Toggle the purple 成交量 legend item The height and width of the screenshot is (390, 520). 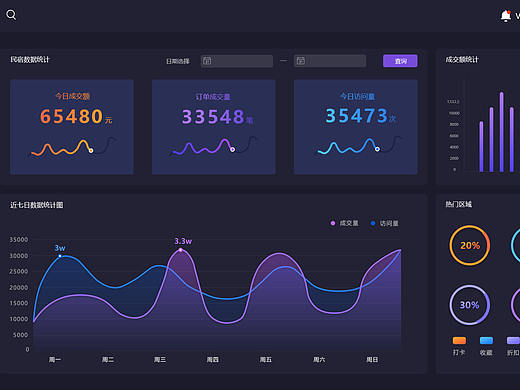(x=345, y=223)
